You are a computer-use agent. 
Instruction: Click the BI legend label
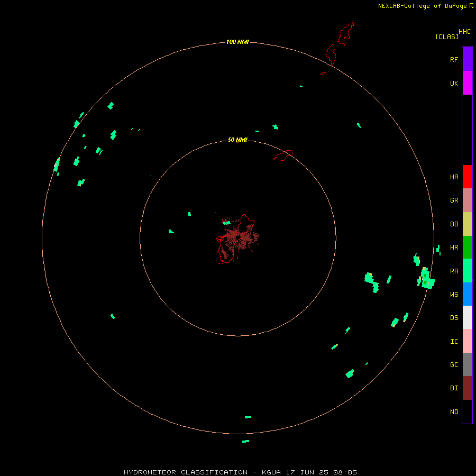point(454,388)
